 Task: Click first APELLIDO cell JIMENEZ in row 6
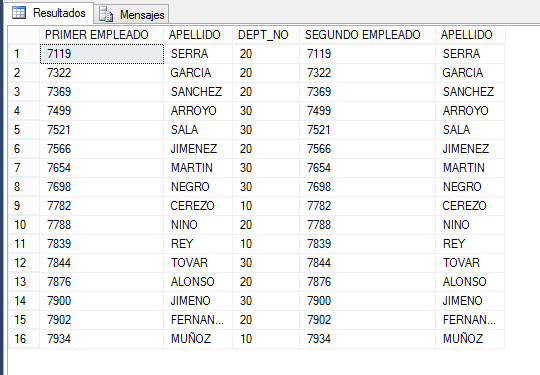click(198, 149)
